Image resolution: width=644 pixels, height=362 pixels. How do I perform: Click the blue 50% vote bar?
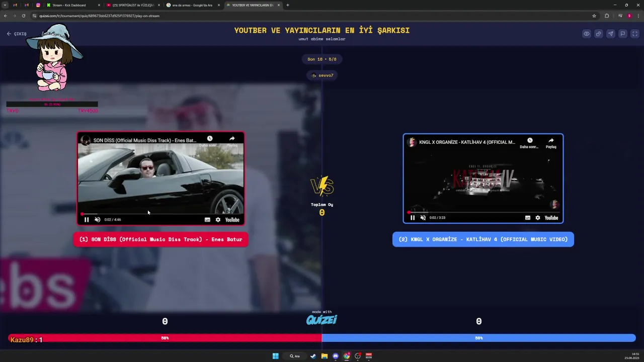pos(479,338)
